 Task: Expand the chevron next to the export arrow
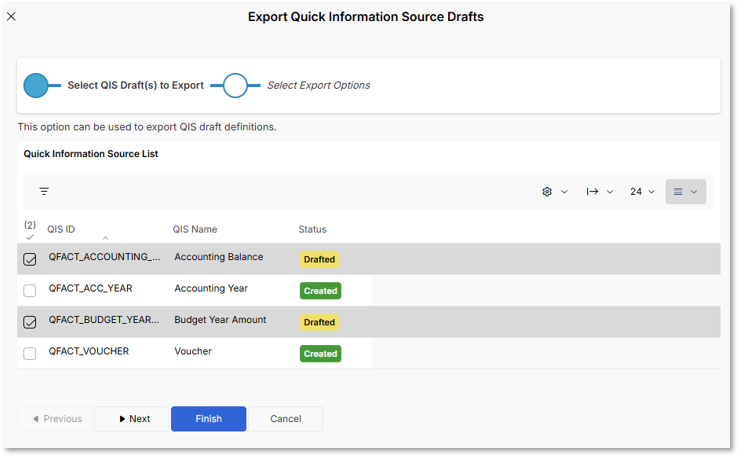click(x=610, y=192)
